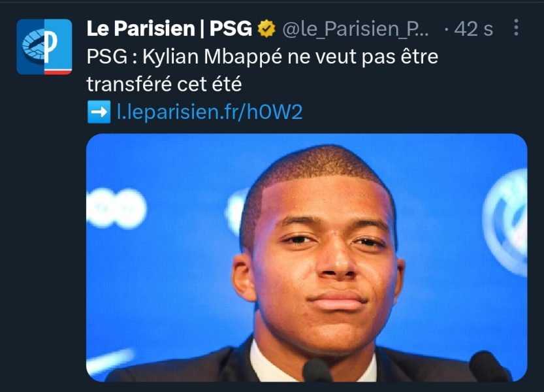Open the l.leparisien.fr/h0W2 link
Image resolution: width=544 pixels, height=392 pixels.
tap(210, 112)
